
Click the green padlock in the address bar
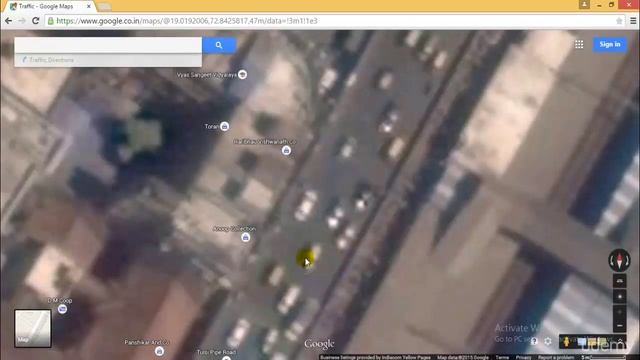click(51, 21)
